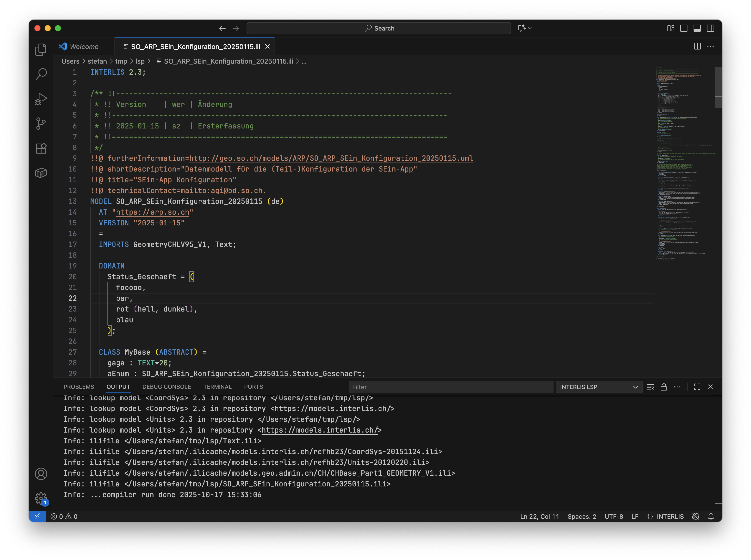
Task: Open the Search view in activity bar
Action: click(x=41, y=74)
